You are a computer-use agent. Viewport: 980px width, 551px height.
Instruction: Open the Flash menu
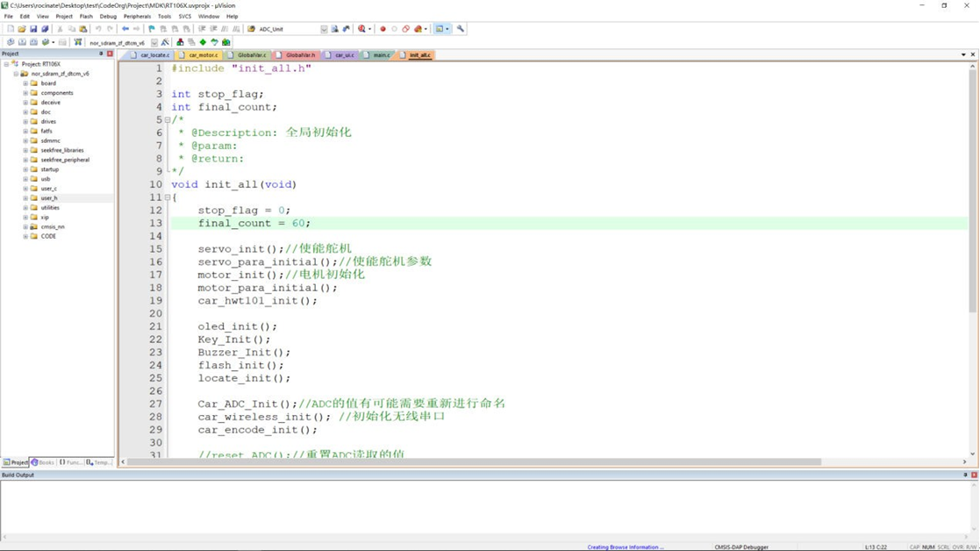pyautogui.click(x=86, y=17)
